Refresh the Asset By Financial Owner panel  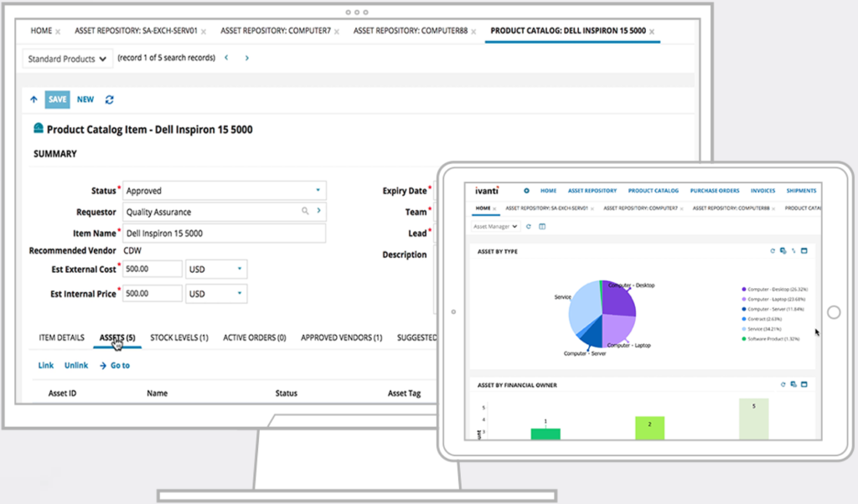pyautogui.click(x=783, y=384)
